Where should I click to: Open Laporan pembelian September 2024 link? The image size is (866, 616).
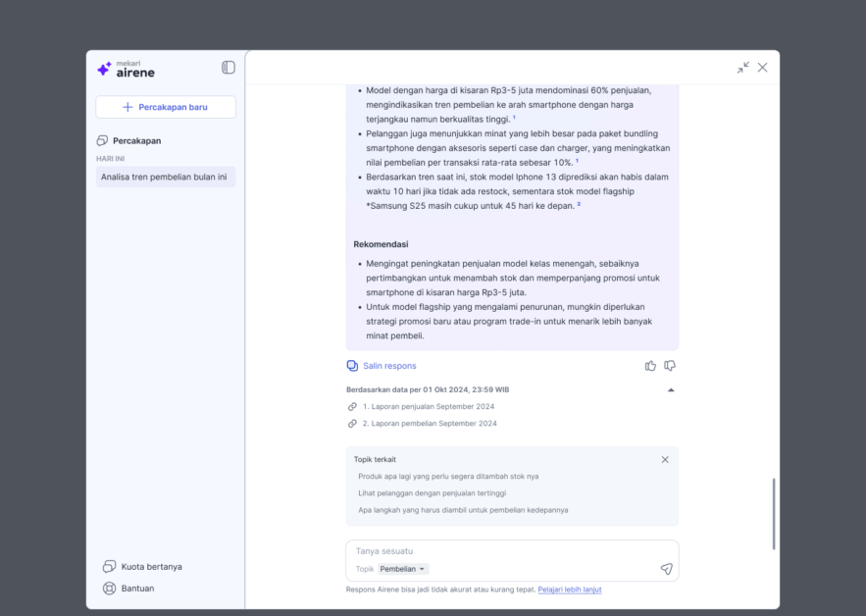click(x=430, y=423)
